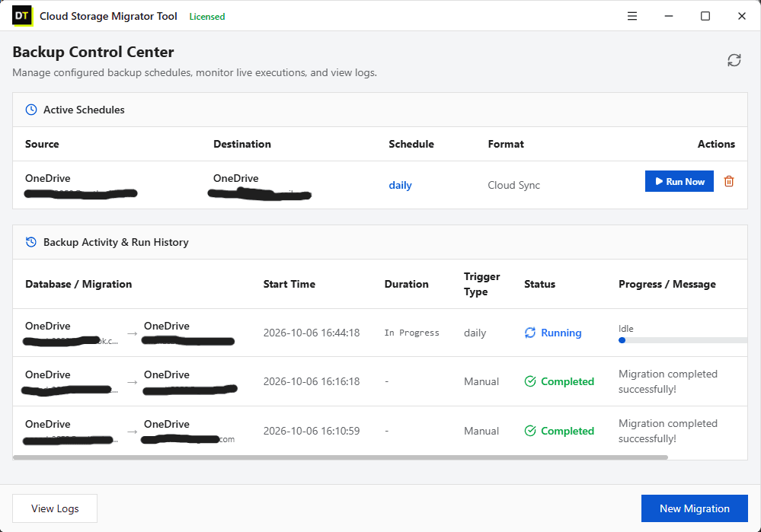Click success message of 16:10:59 run
Screen dimensions: 761x532
[x=668, y=431]
